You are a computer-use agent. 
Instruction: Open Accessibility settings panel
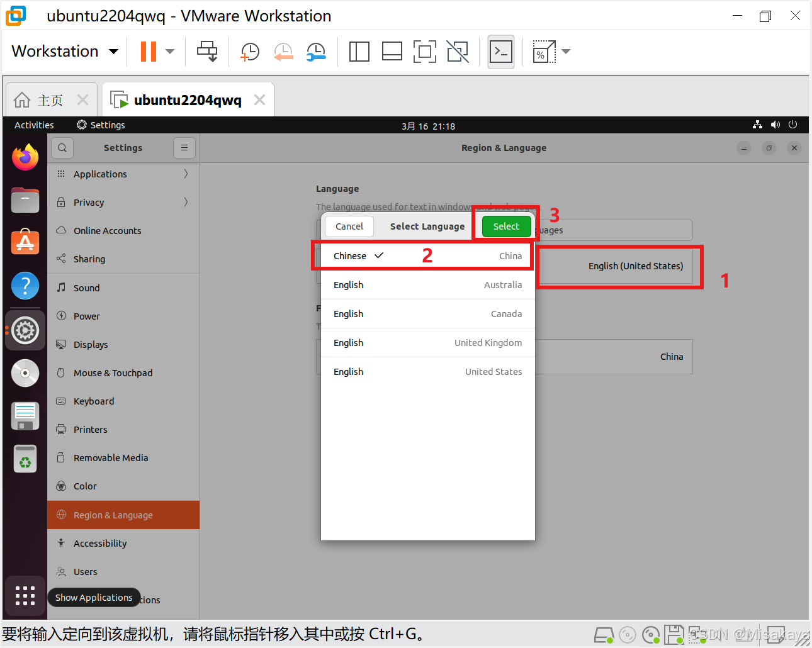pos(123,544)
